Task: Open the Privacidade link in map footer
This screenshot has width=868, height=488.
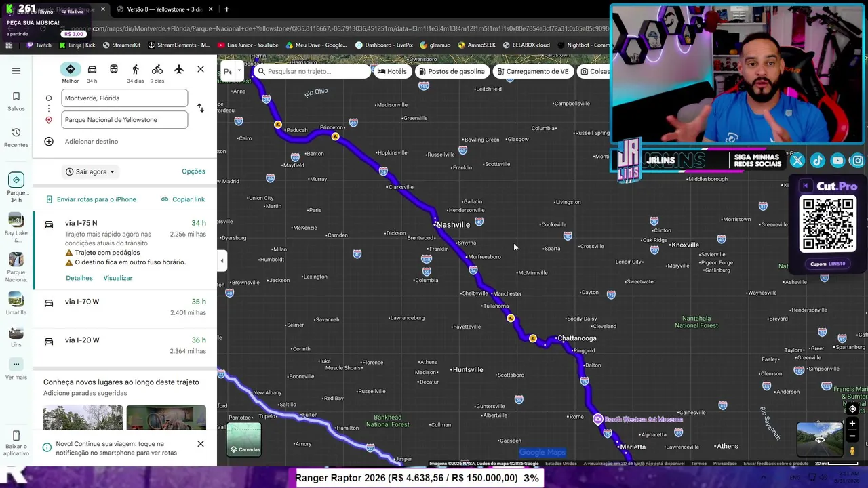Action: point(725,464)
